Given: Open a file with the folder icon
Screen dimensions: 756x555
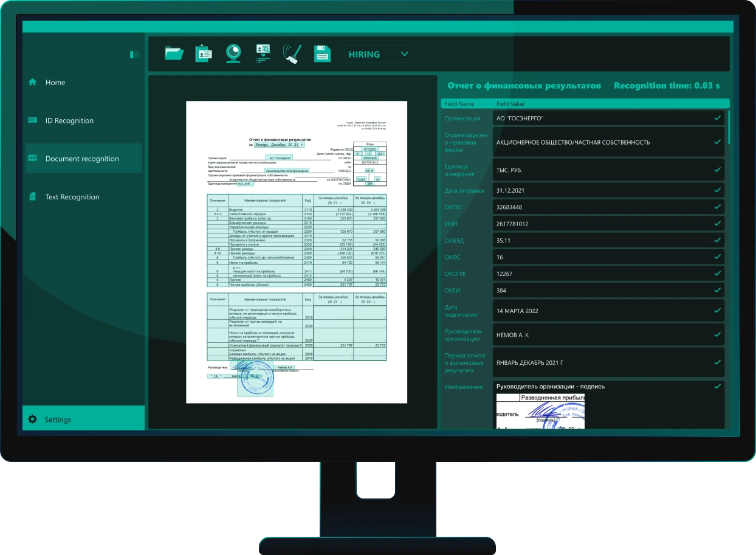Looking at the screenshot, I should 174,53.
